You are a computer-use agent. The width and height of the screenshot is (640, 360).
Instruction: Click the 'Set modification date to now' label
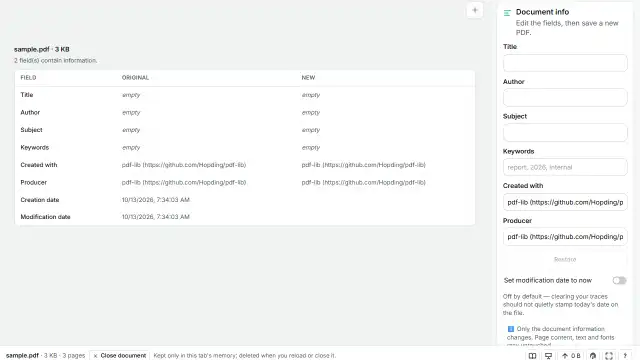[547, 280]
